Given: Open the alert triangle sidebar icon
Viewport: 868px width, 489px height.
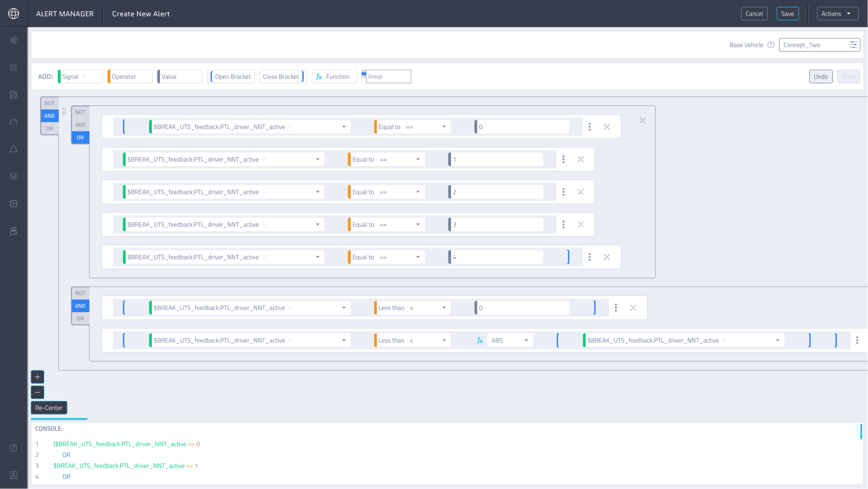Looking at the screenshot, I should coord(14,149).
